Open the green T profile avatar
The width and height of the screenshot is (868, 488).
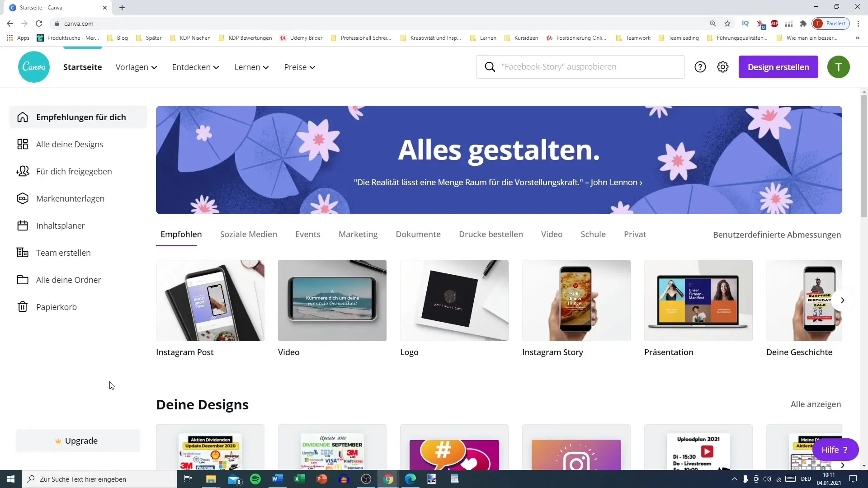pos(839,67)
